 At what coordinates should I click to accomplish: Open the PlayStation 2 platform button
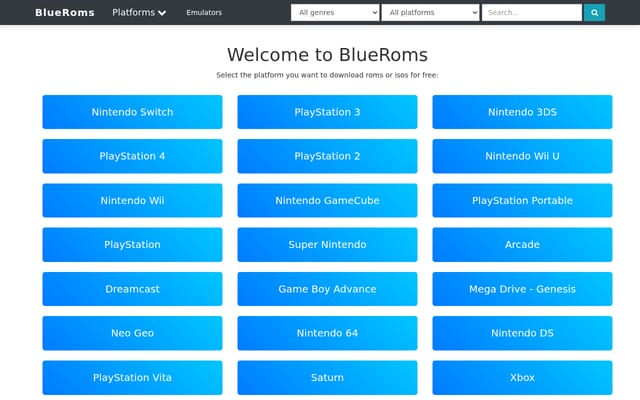click(x=327, y=156)
